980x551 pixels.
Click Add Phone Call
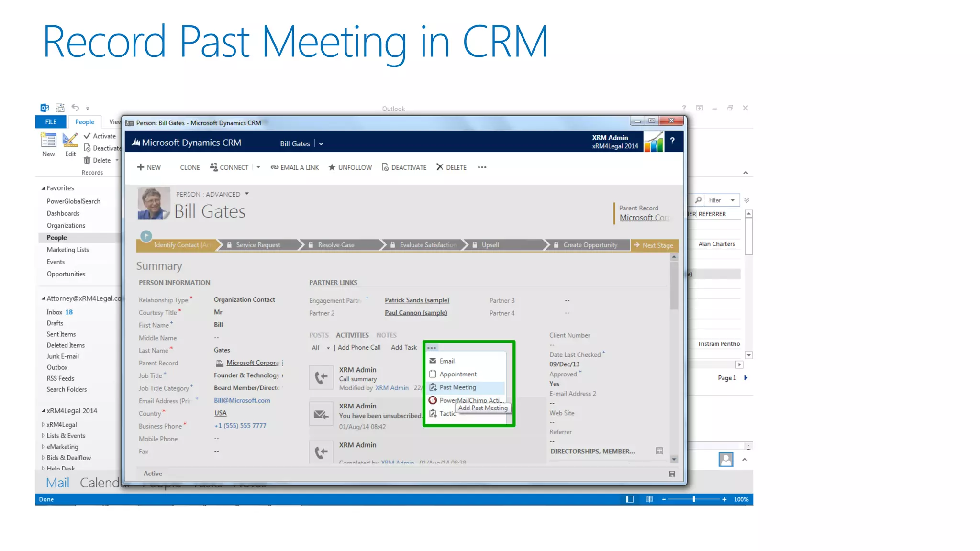[x=359, y=347]
